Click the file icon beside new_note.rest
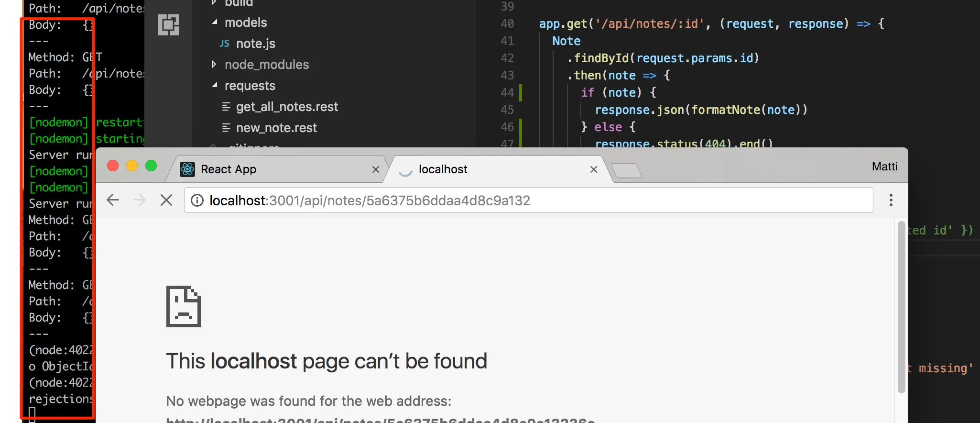The image size is (980, 423). (x=227, y=128)
